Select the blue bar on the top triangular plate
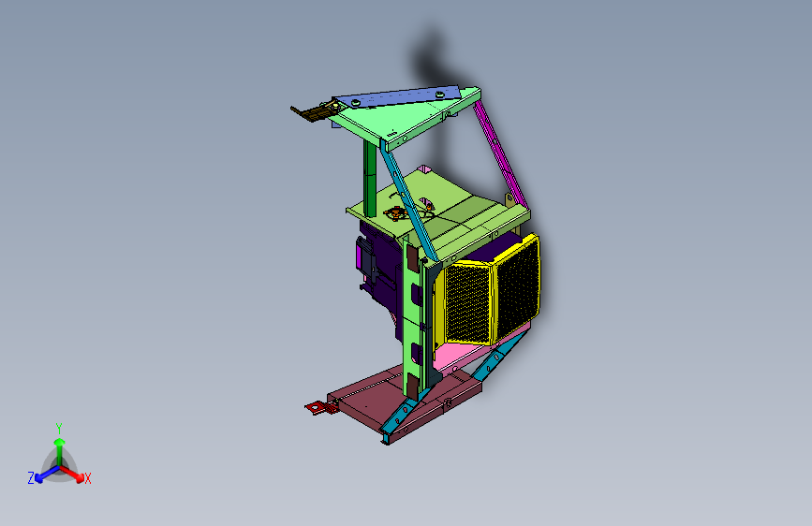Screen dimensions: 812x526 pos(398,96)
